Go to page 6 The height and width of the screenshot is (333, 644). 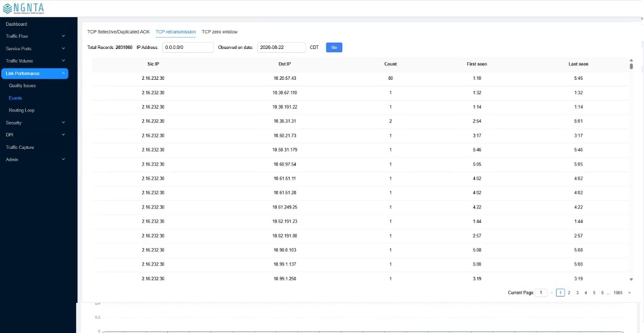[x=602, y=292]
